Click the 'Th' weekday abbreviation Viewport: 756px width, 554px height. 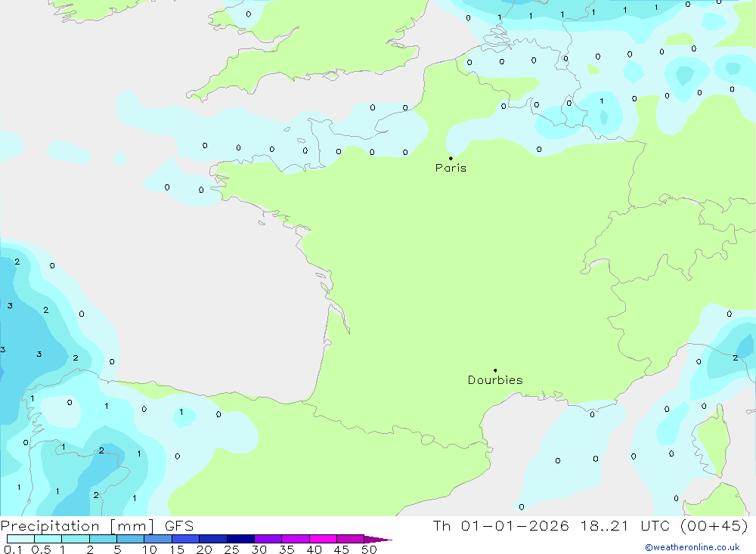pyautogui.click(x=442, y=525)
